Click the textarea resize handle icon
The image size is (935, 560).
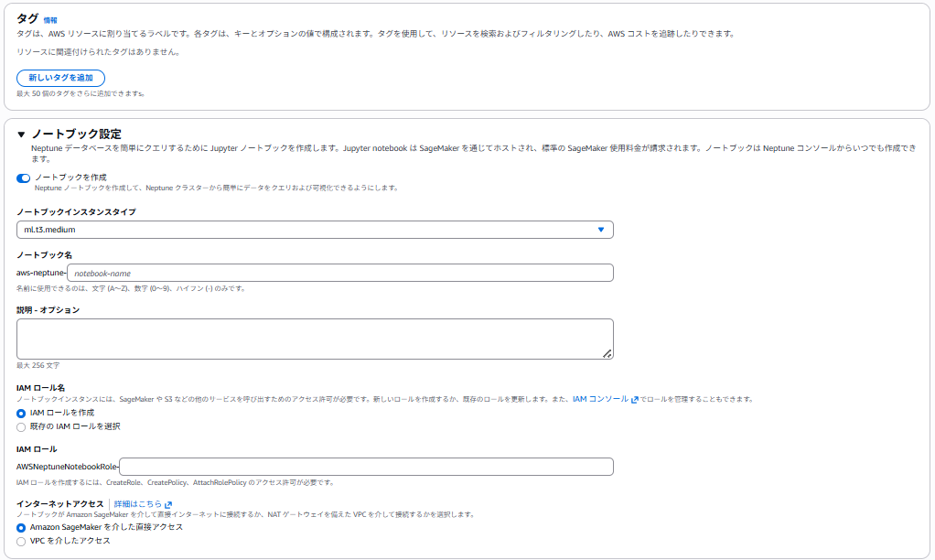(607, 353)
